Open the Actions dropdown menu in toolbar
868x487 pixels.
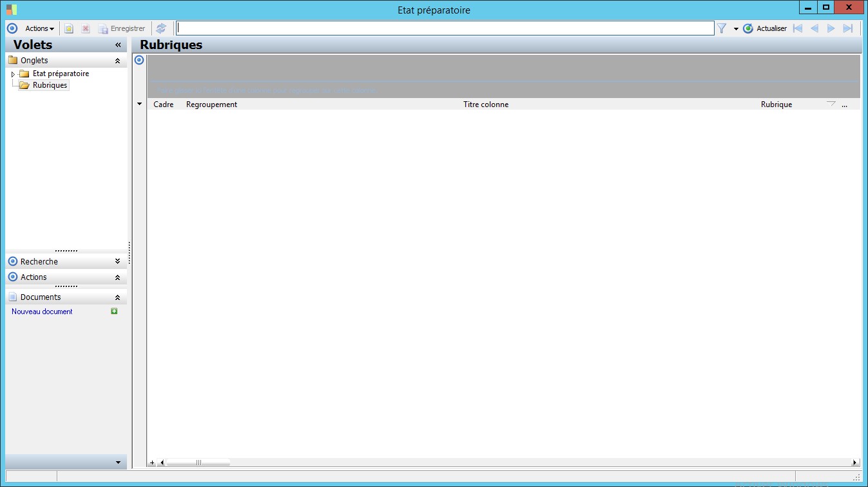coord(39,28)
